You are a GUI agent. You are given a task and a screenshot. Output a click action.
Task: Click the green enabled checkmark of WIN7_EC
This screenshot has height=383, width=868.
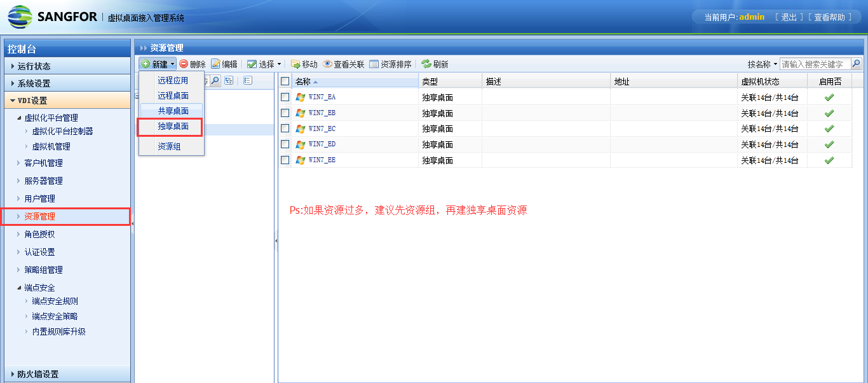829,129
